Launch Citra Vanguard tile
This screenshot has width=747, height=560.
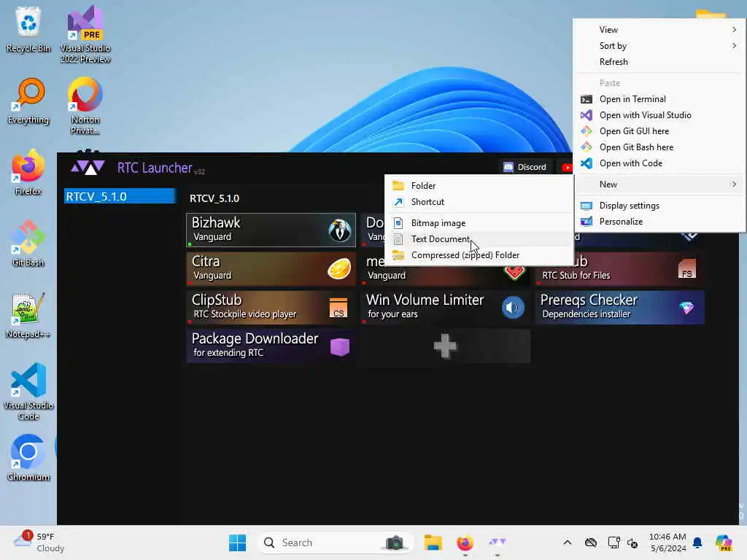point(271,269)
